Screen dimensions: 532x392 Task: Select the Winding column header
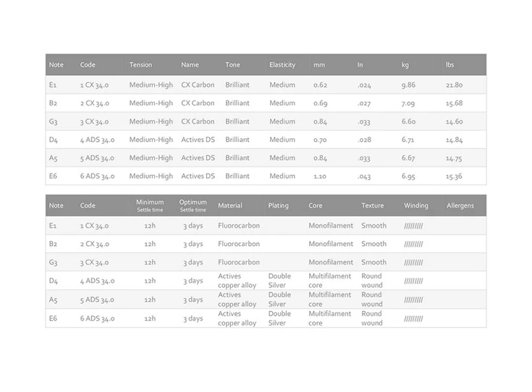pyautogui.click(x=416, y=205)
